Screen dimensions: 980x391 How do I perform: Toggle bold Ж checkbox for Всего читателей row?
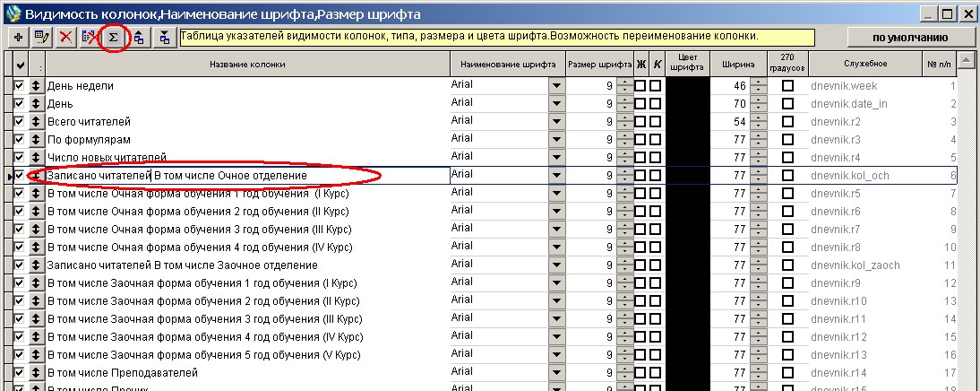pos(640,122)
